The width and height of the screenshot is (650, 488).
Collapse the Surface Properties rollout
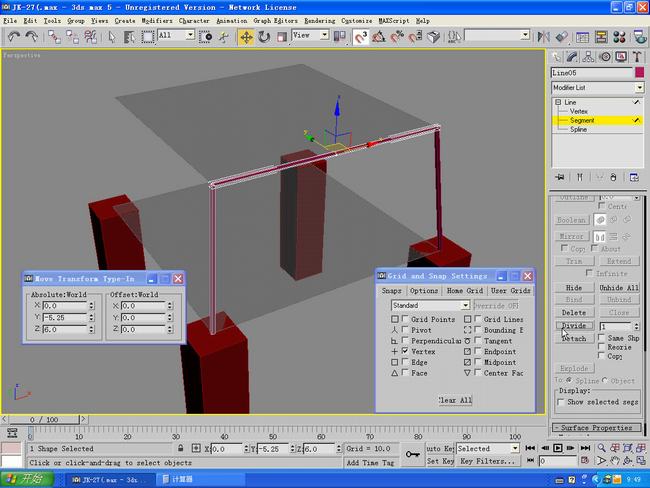pos(597,427)
